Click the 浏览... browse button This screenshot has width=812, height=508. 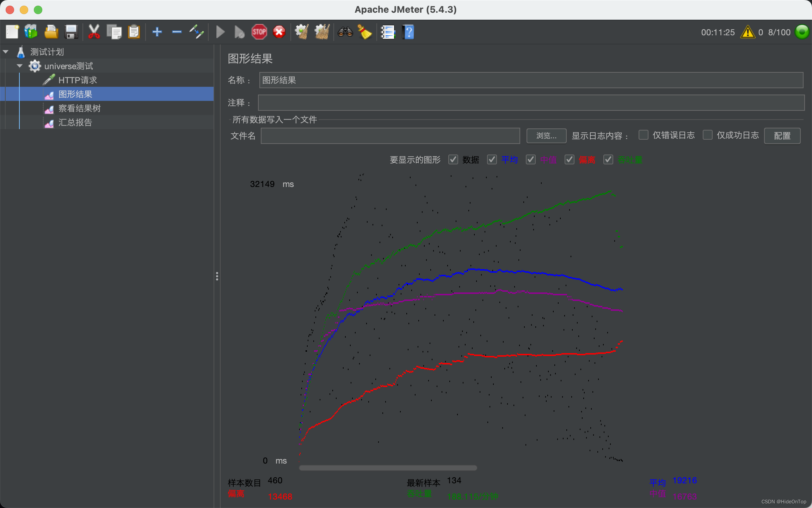coord(546,136)
